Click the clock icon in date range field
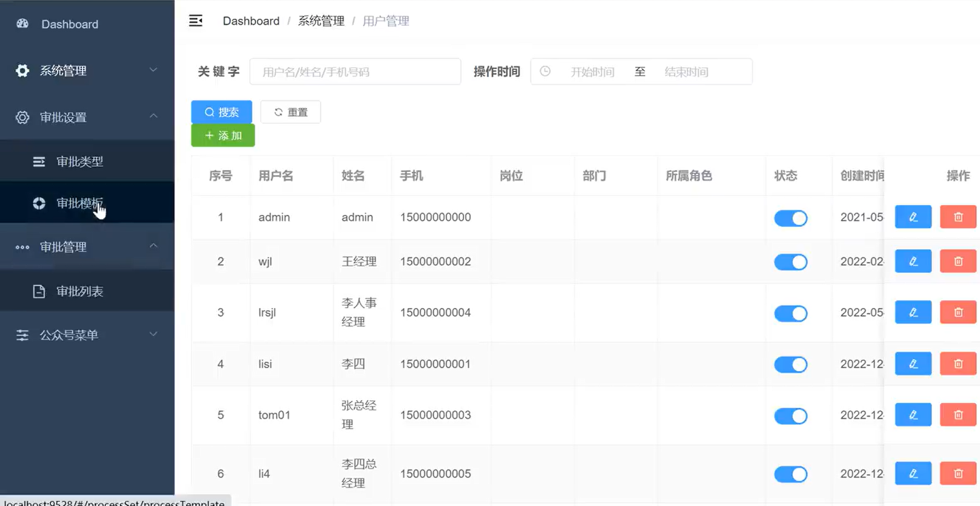The width and height of the screenshot is (980, 506). pyautogui.click(x=545, y=71)
